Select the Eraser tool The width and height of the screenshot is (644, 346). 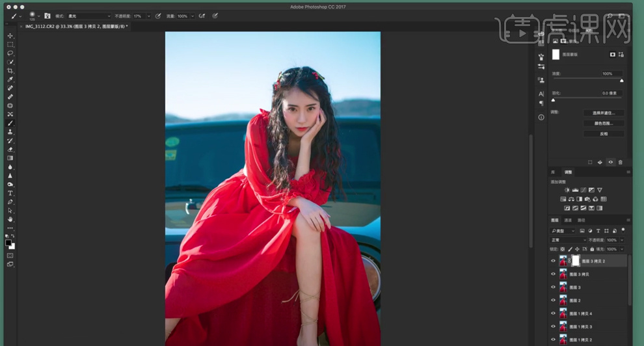(10, 150)
